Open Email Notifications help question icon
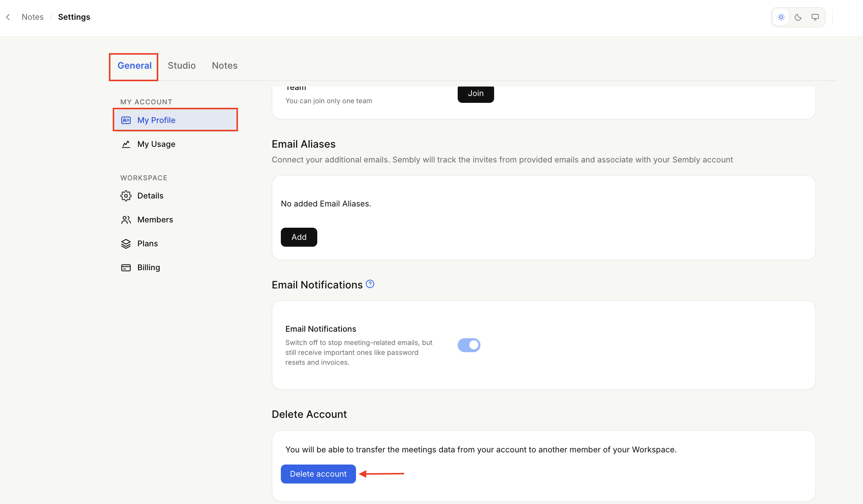 pos(370,284)
